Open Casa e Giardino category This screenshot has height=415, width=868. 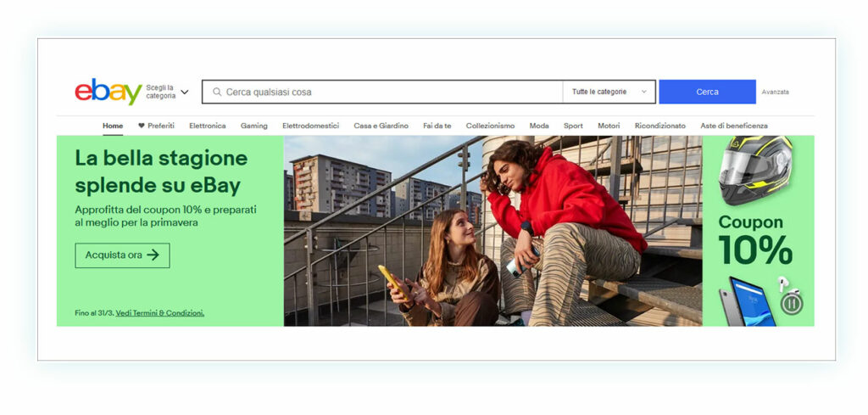pos(381,126)
